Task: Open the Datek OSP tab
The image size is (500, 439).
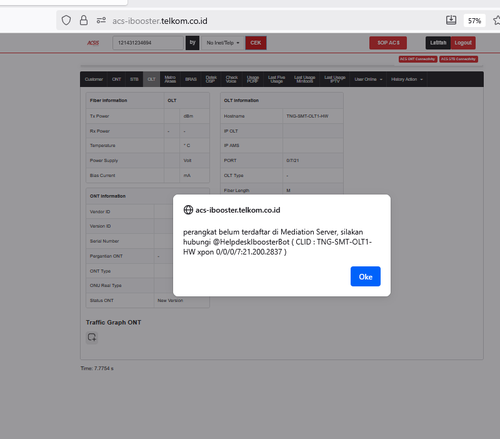Action: [x=211, y=79]
